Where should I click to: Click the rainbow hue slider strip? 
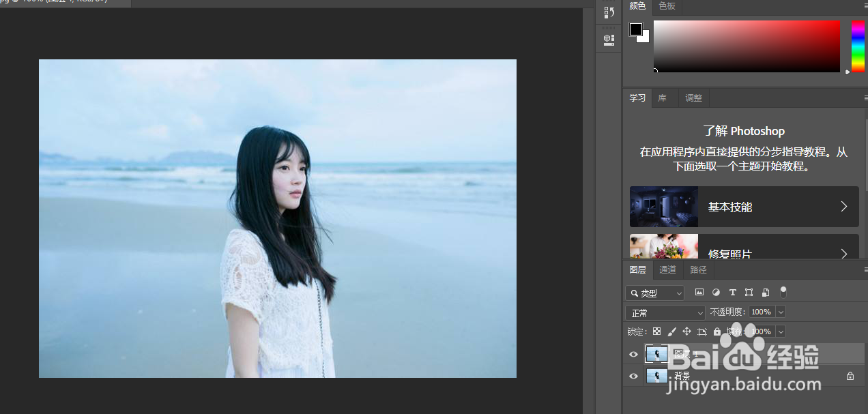tap(858, 46)
